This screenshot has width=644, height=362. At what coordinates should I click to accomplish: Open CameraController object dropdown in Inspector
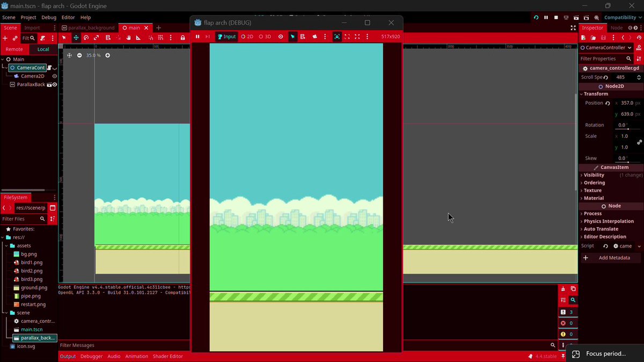click(x=606, y=48)
